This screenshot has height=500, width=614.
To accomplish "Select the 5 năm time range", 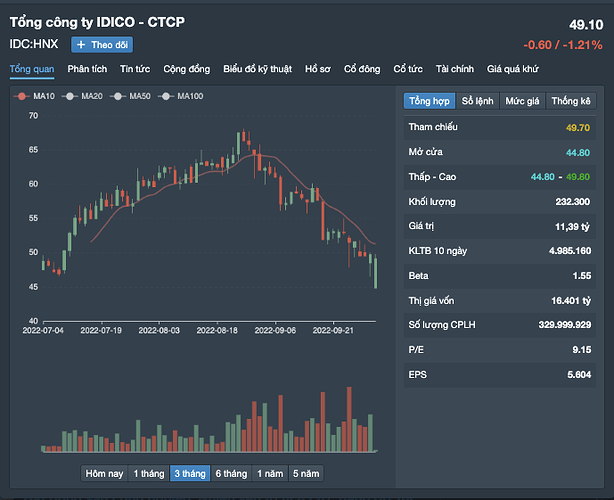I will click(306, 473).
